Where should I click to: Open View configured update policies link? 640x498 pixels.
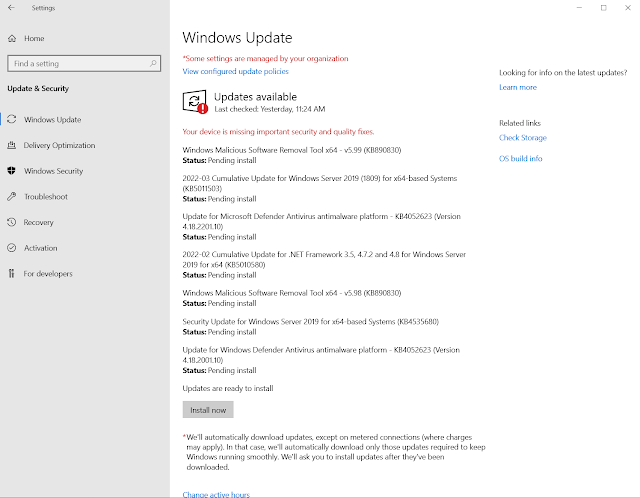coord(236,71)
